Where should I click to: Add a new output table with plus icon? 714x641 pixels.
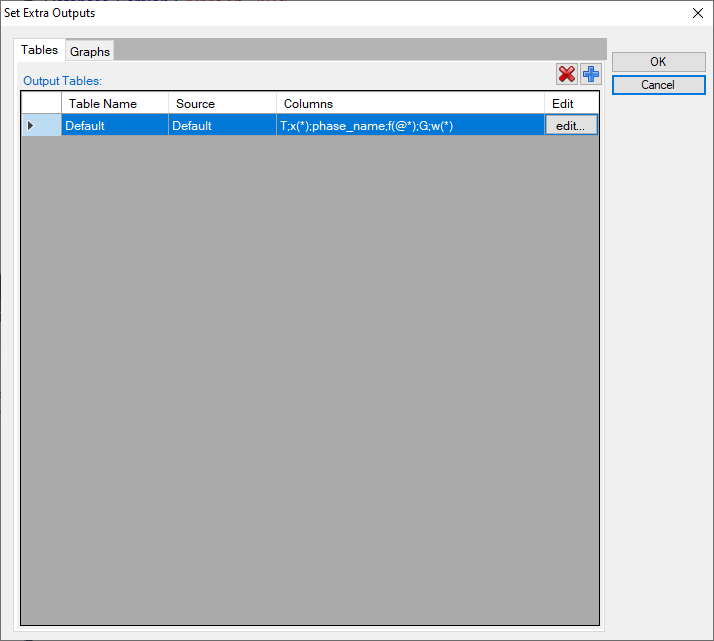tap(591, 74)
